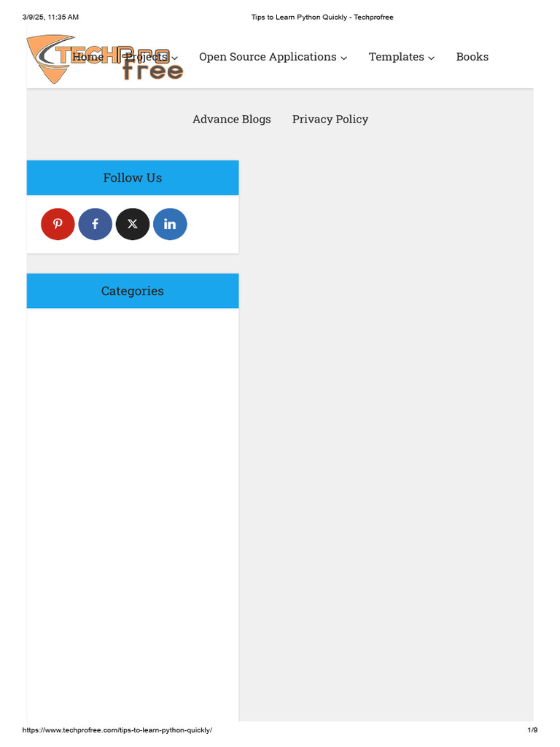Click the 1/9 page number indicator

click(x=532, y=729)
